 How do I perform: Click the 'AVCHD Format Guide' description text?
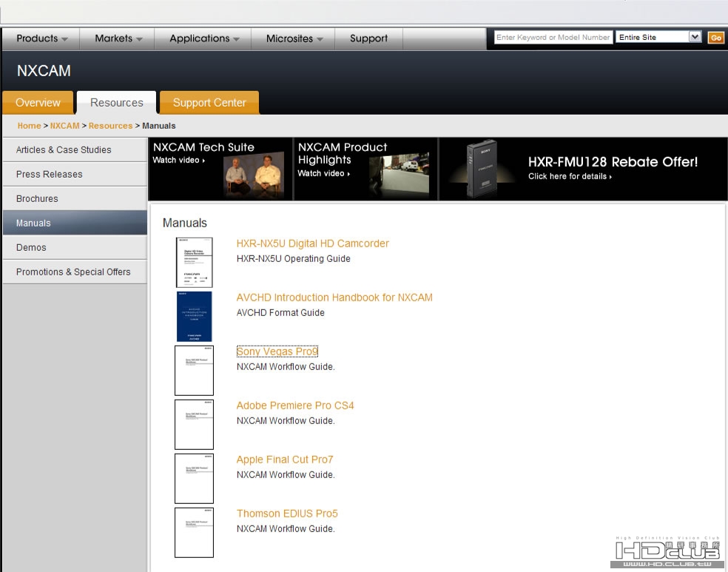point(280,313)
